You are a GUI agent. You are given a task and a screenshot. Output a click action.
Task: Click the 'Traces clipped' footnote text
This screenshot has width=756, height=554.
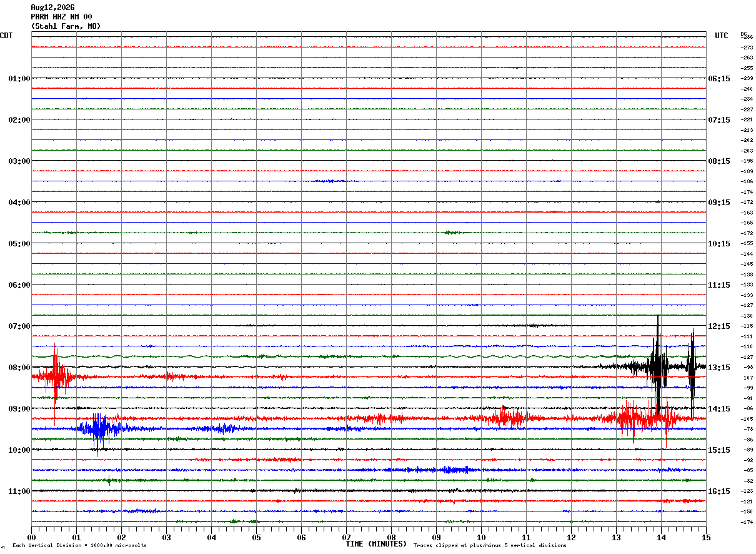pyautogui.click(x=490, y=546)
